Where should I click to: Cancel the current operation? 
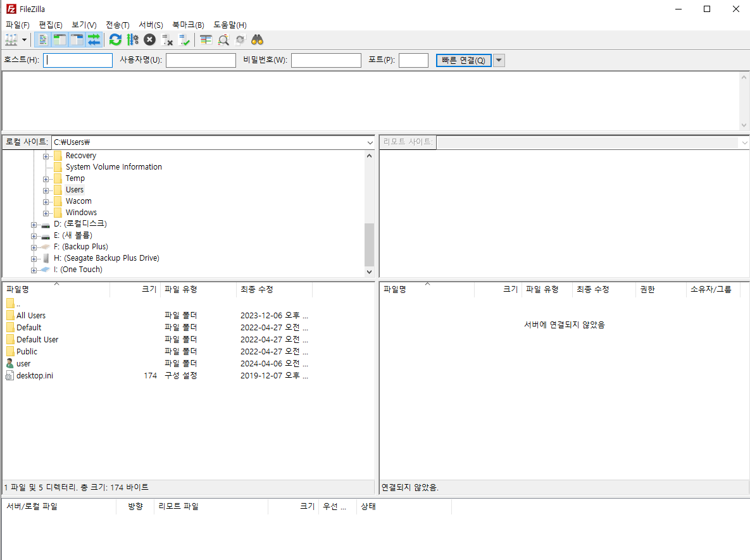pyautogui.click(x=150, y=40)
